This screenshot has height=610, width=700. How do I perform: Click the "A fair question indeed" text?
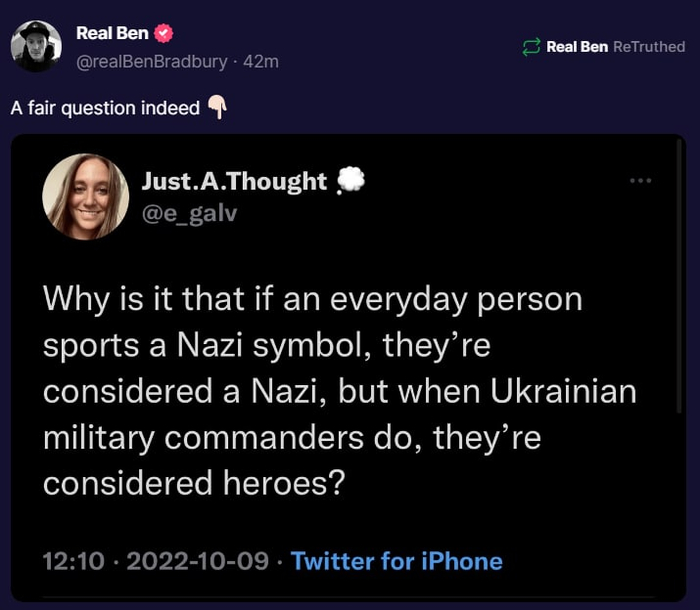click(x=105, y=108)
